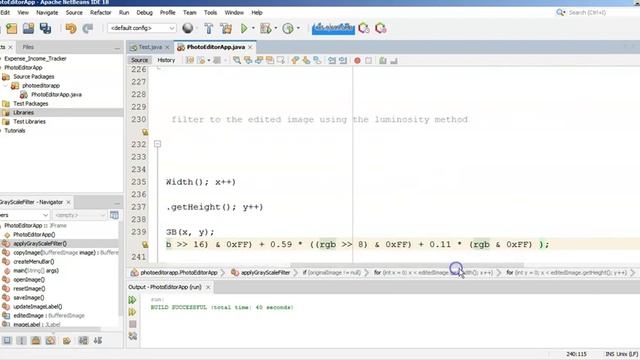Click the Comment code icon
The image size is (640, 360).
click(382, 60)
